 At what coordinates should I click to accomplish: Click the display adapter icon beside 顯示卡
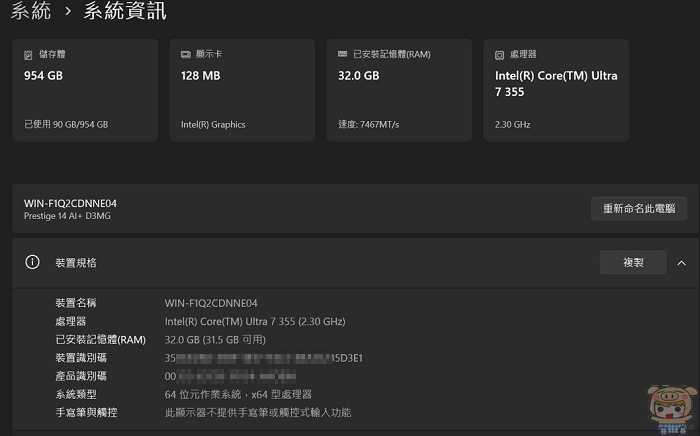186,54
